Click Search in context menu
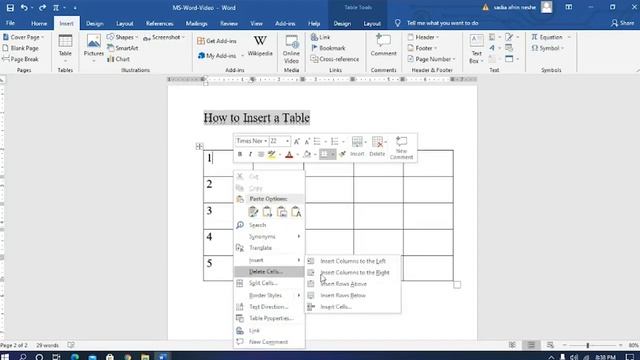This screenshot has height=360, width=640. (x=269, y=225)
